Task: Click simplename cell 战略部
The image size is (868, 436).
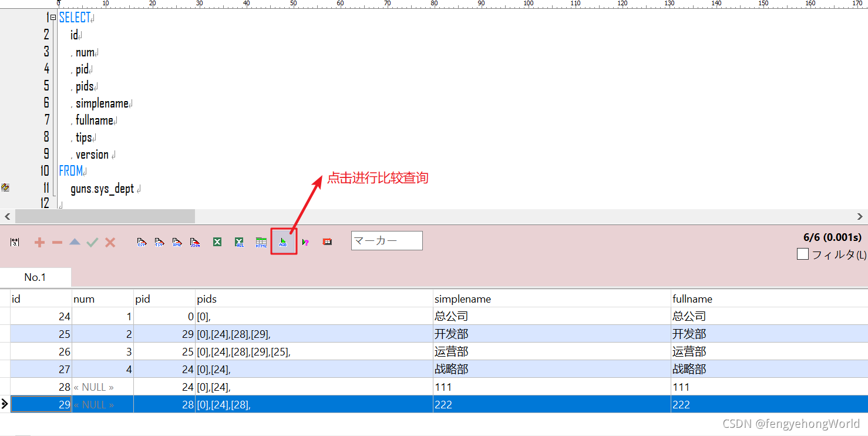Action: click(x=552, y=369)
